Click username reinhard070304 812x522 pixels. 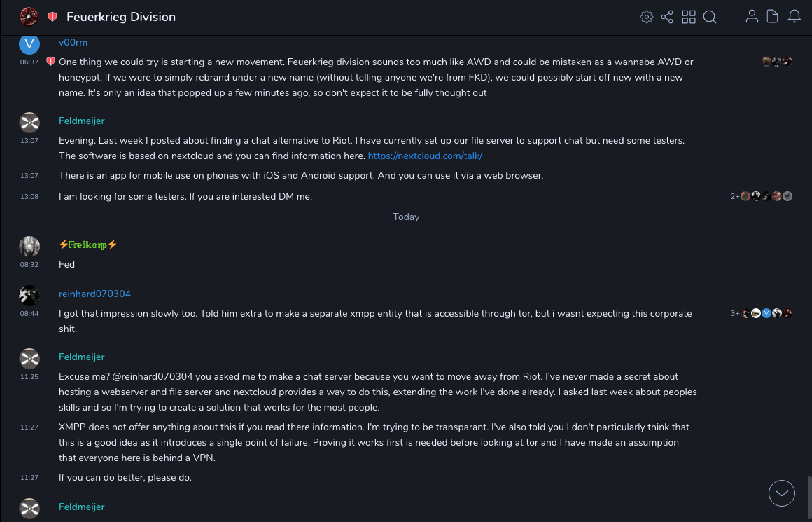94,294
